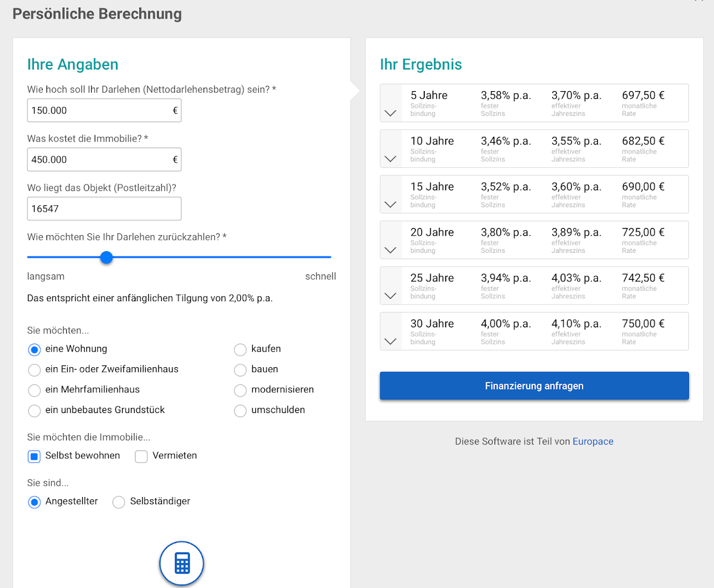Uncheck the 'Selbst bewohnen' checkbox
This screenshot has width=714, height=588.
pos(35,456)
